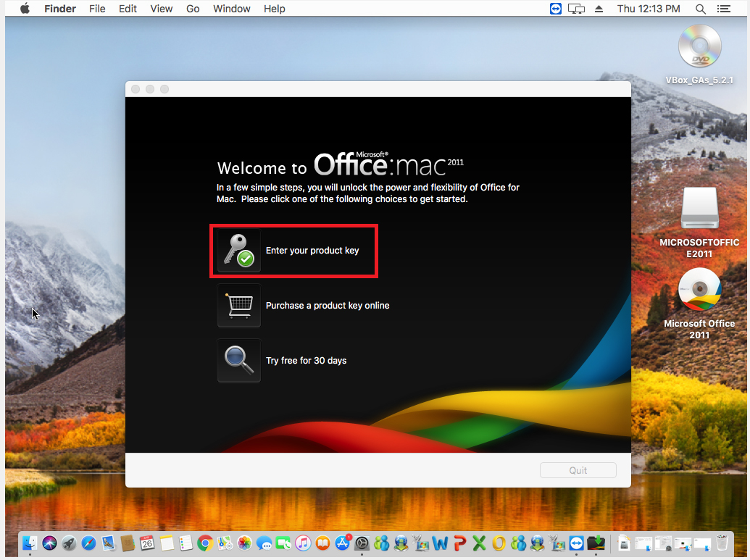Click the magnifying glass trial icon
Image resolution: width=750 pixels, height=560 pixels.
coord(239,360)
